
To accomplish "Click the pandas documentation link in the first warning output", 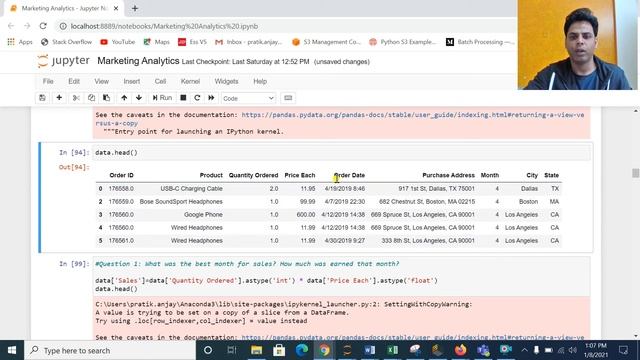I will (x=340, y=119).
